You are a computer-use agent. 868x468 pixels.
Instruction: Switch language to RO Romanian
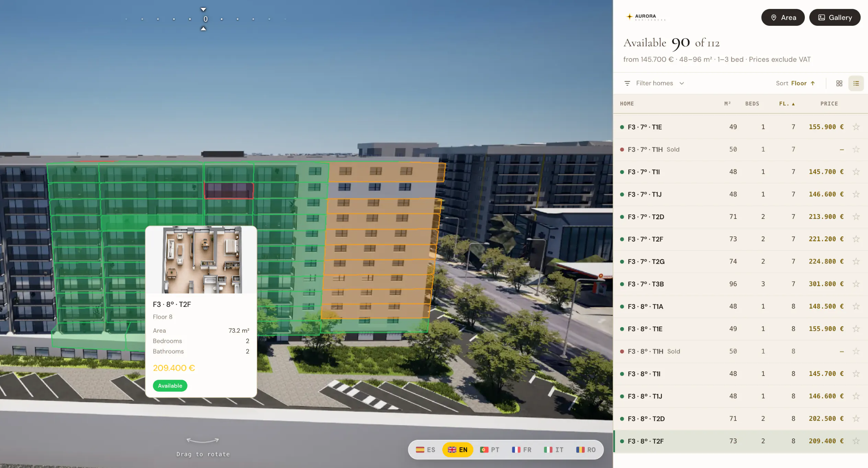[x=586, y=450]
